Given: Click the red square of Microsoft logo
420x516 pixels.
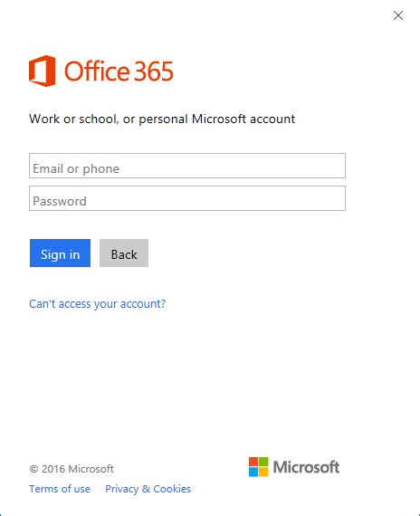Looking at the screenshot, I should pyautogui.click(x=253, y=462).
